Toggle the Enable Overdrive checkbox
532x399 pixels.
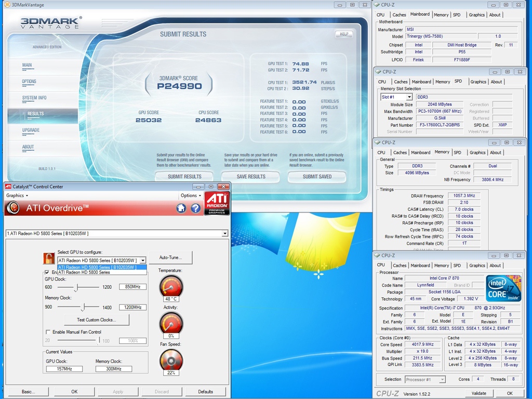pyautogui.click(x=47, y=272)
